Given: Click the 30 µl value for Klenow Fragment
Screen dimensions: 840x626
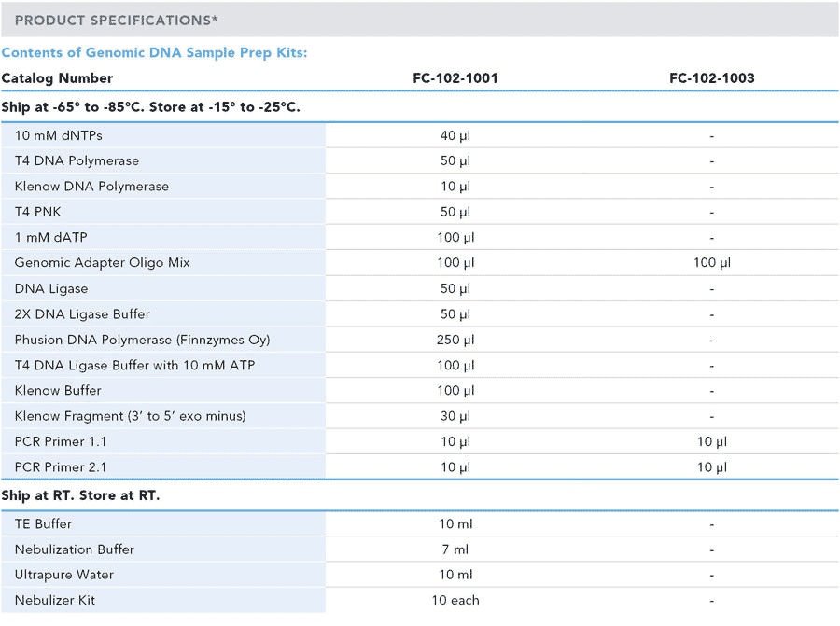Looking at the screenshot, I should pyautogui.click(x=455, y=416).
